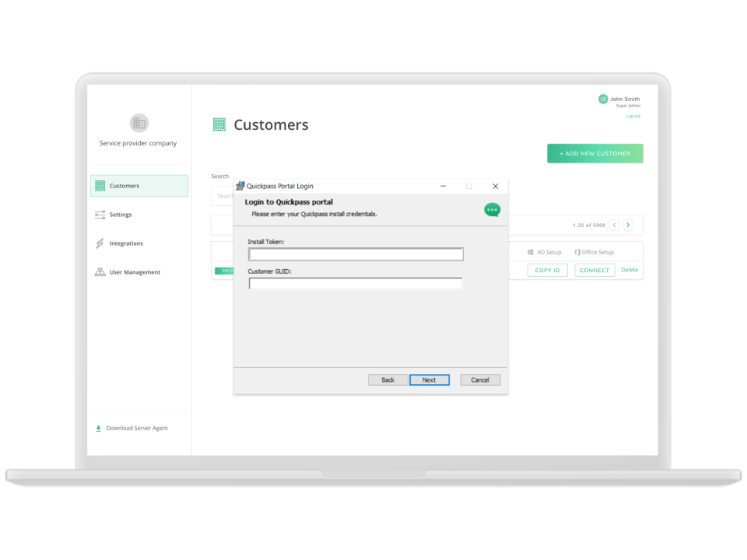This screenshot has width=747, height=560.
Task: Click the Download Server Agent download icon
Action: tap(98, 428)
